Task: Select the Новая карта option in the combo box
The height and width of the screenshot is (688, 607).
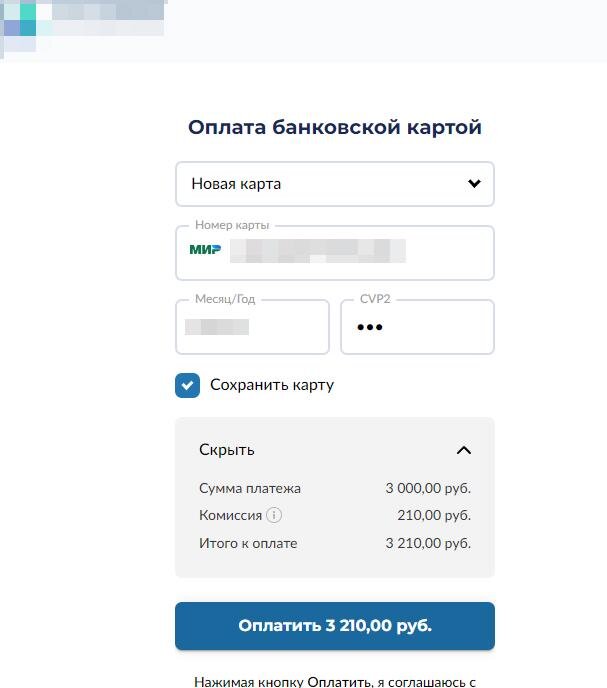Action: (x=300, y=184)
